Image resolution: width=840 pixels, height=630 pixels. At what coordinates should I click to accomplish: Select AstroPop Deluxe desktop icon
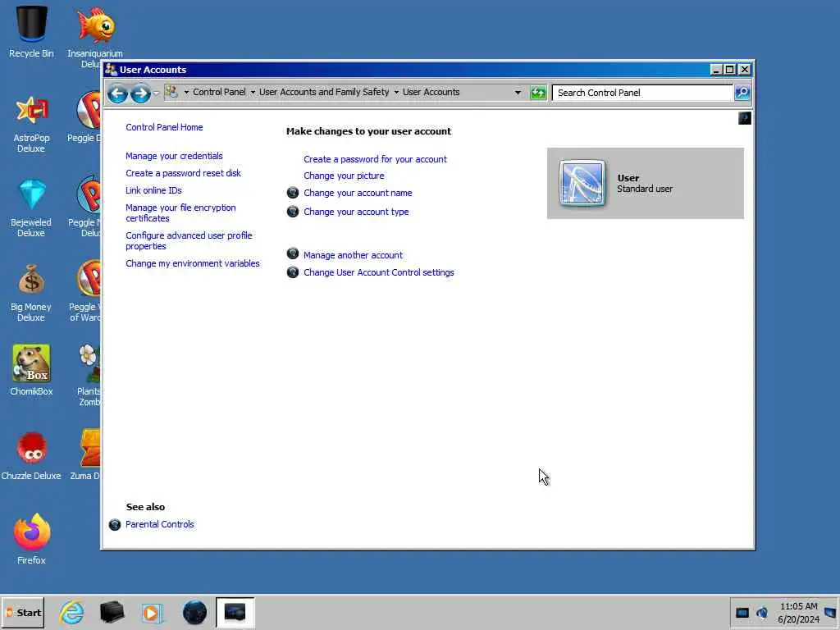click(31, 124)
